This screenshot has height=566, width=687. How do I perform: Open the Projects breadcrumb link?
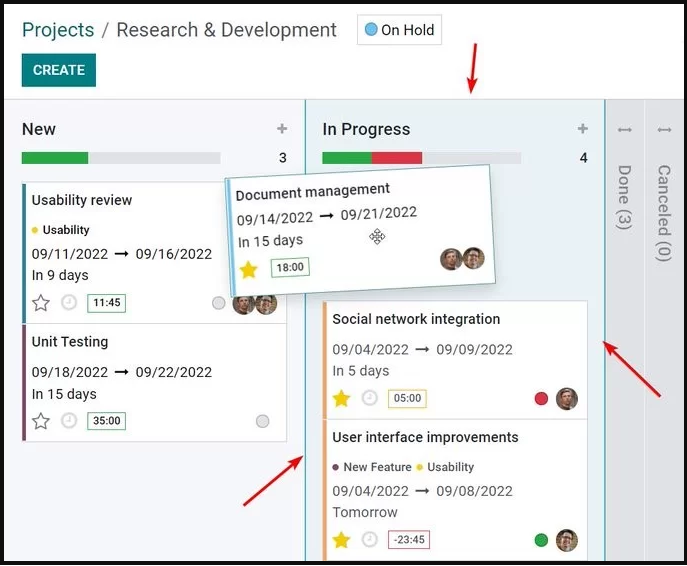click(58, 30)
